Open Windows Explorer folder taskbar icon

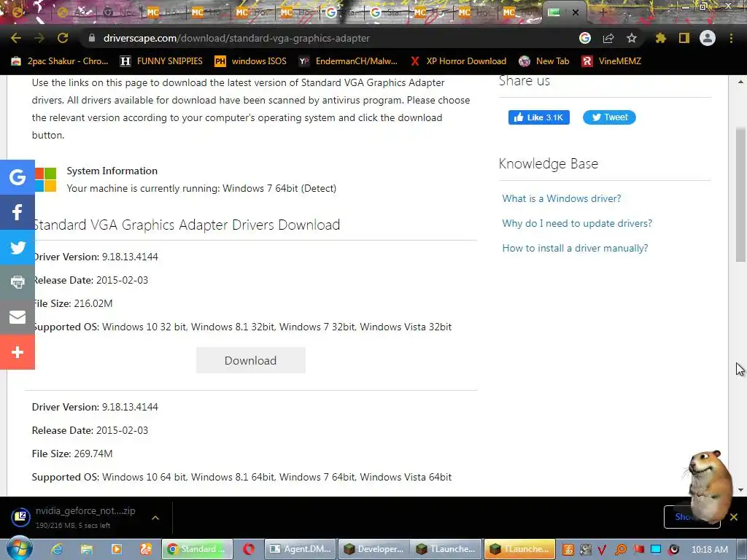[87, 549]
